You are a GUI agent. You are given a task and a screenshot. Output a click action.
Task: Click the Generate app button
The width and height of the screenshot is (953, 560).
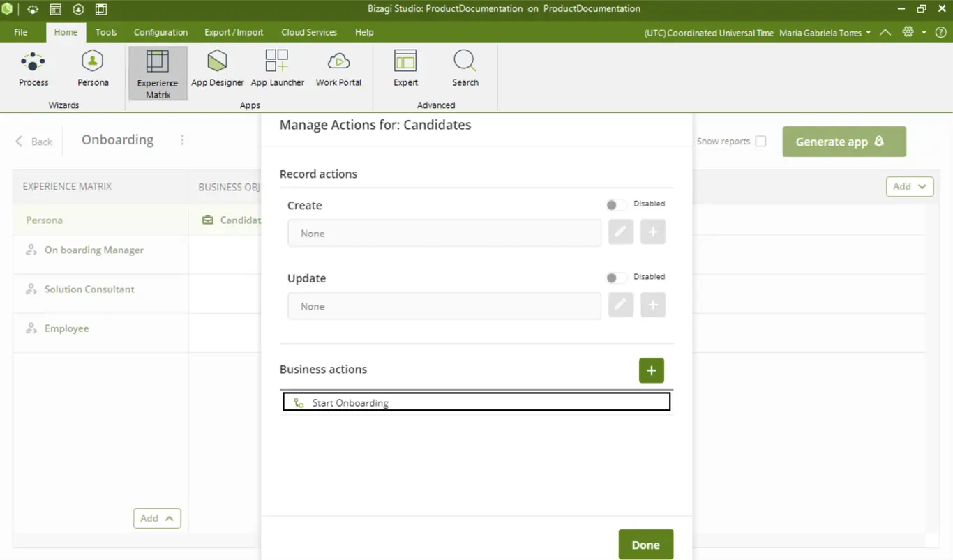(844, 142)
